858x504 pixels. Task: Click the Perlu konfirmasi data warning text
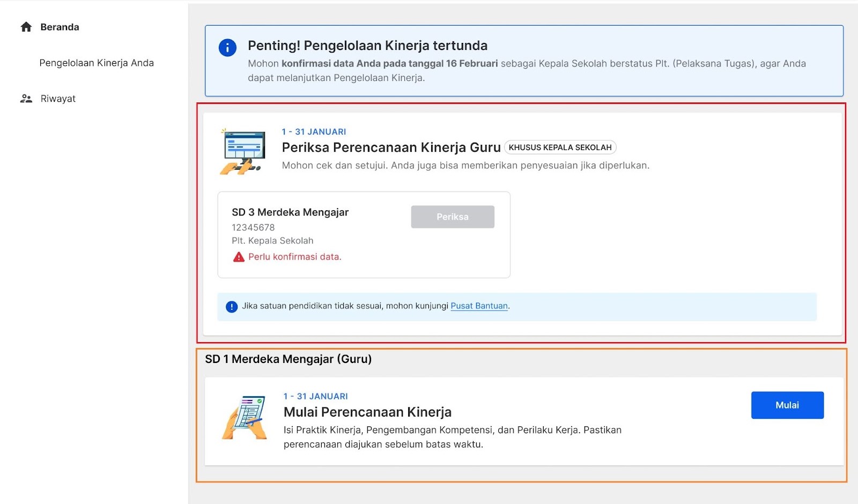point(295,257)
